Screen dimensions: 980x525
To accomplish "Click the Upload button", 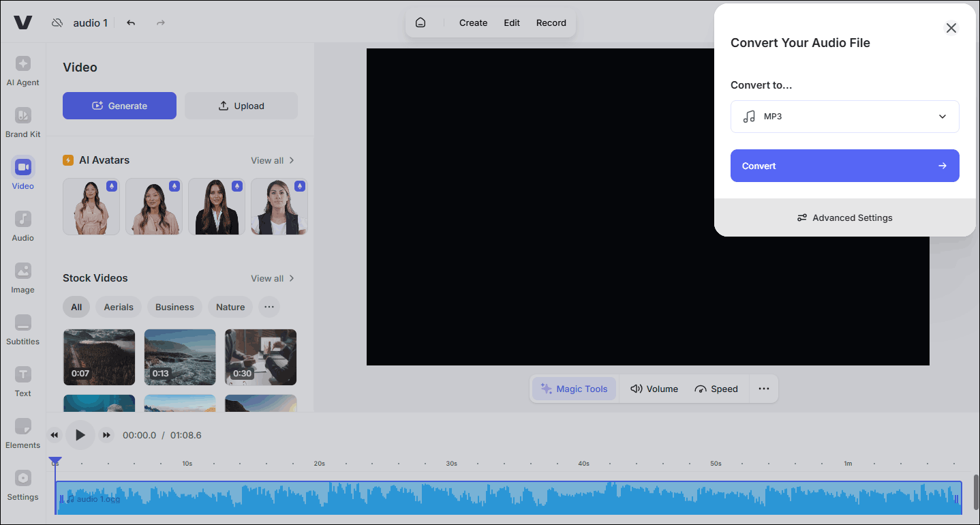I will 241,106.
